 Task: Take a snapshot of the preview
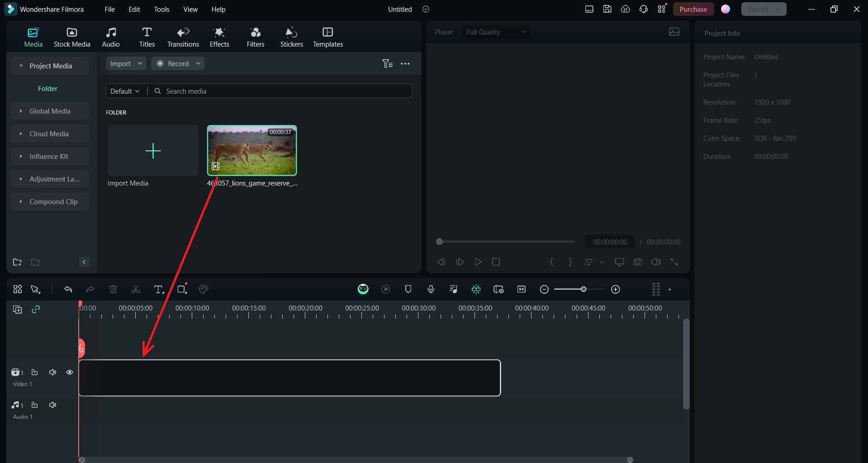click(638, 262)
